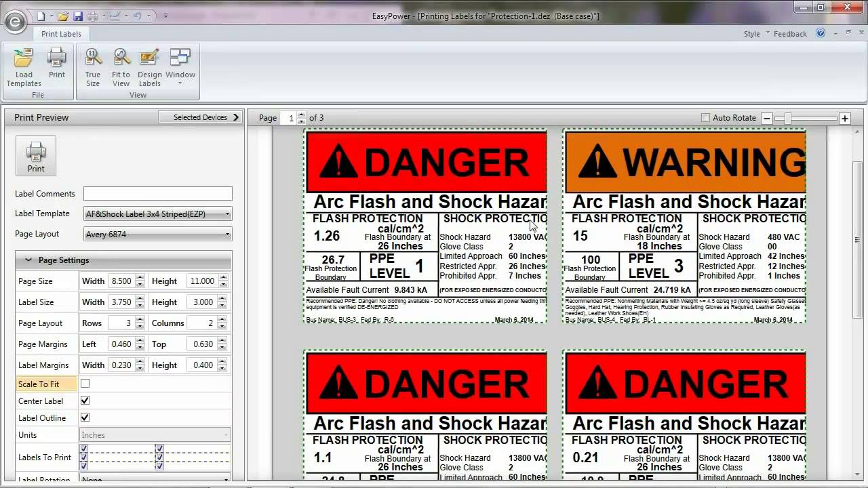Click the Label Margins Width value field
The height and width of the screenshot is (488, 868).
pos(120,365)
